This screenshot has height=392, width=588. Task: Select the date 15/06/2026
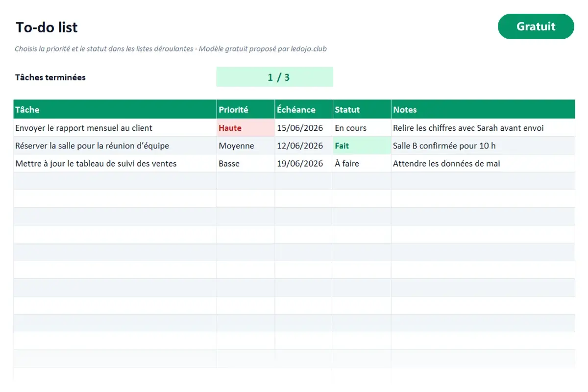304,128
